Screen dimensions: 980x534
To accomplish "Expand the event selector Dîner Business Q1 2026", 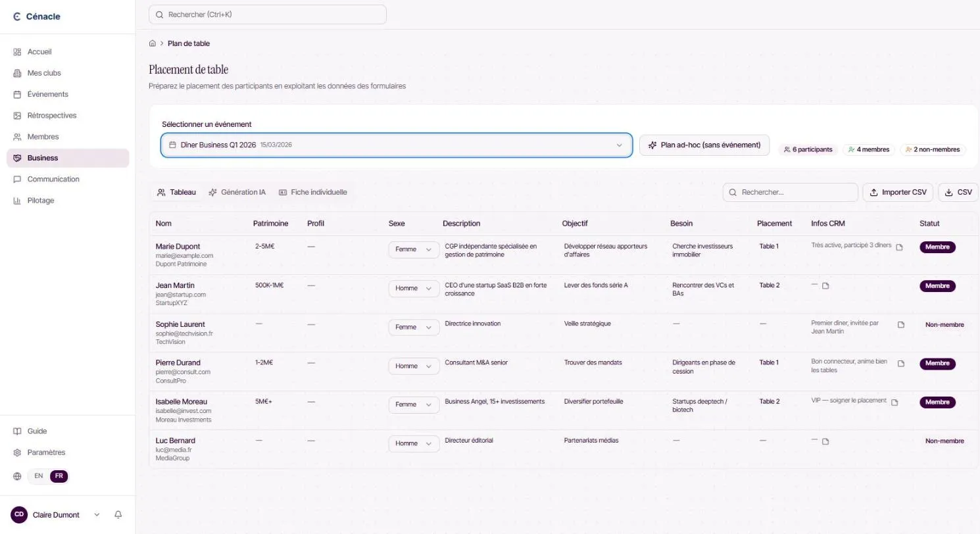I will tap(397, 145).
